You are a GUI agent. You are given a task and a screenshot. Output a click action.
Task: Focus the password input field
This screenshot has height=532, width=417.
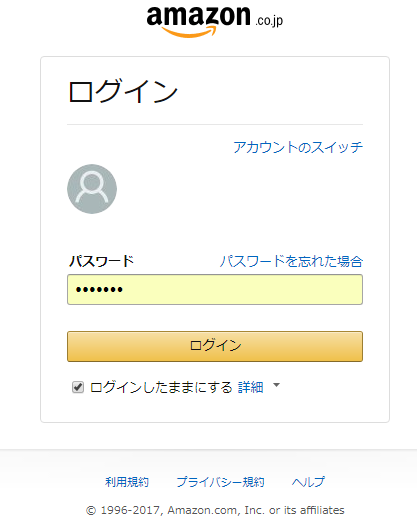click(x=215, y=289)
